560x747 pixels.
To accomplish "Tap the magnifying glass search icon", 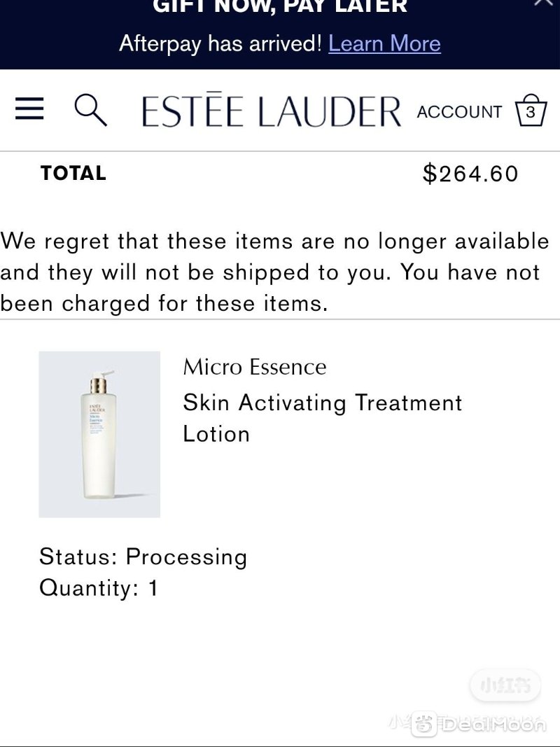I will point(90,110).
